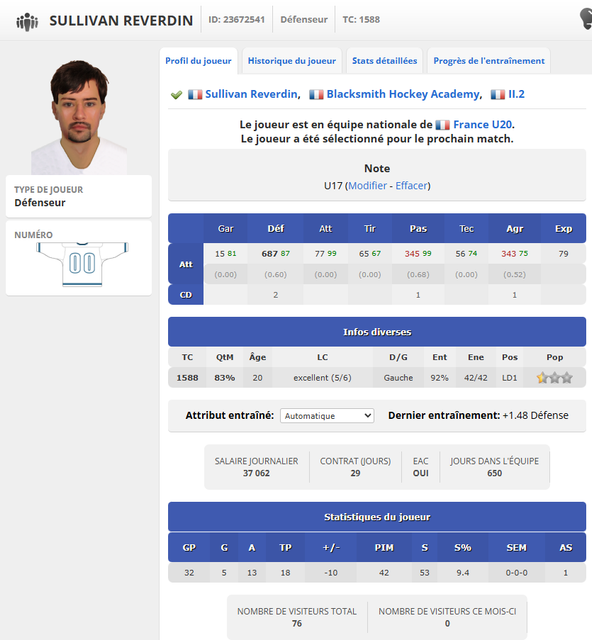
Task: Open the France U20 national team link
Action: 483,124
